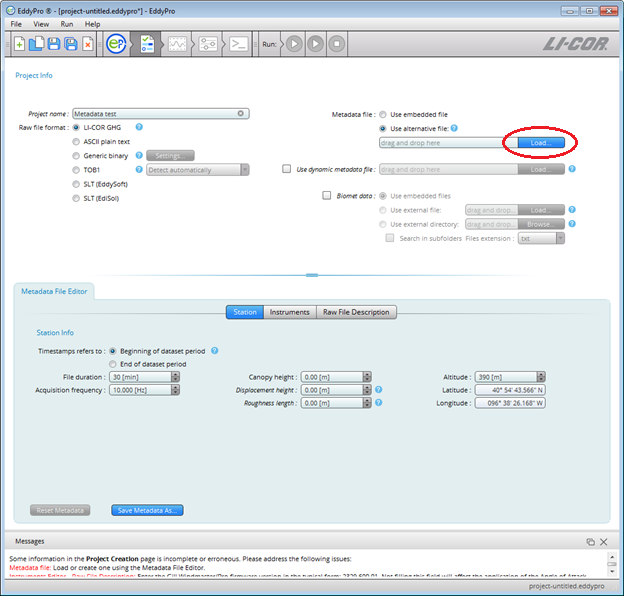Select Beginning of dataset period
The width and height of the screenshot is (625, 598).
tap(113, 351)
